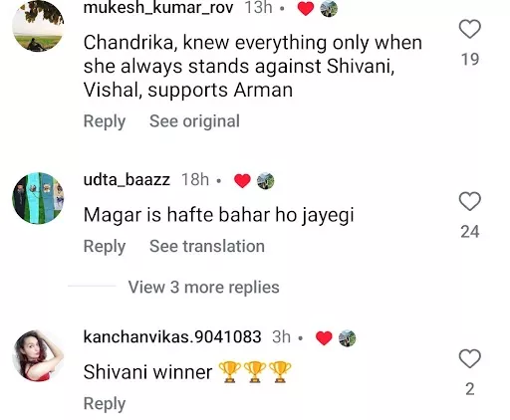Reply to mukesh_kumar_rov's comment
Image resolution: width=510 pixels, height=420 pixels.
pyautogui.click(x=105, y=121)
